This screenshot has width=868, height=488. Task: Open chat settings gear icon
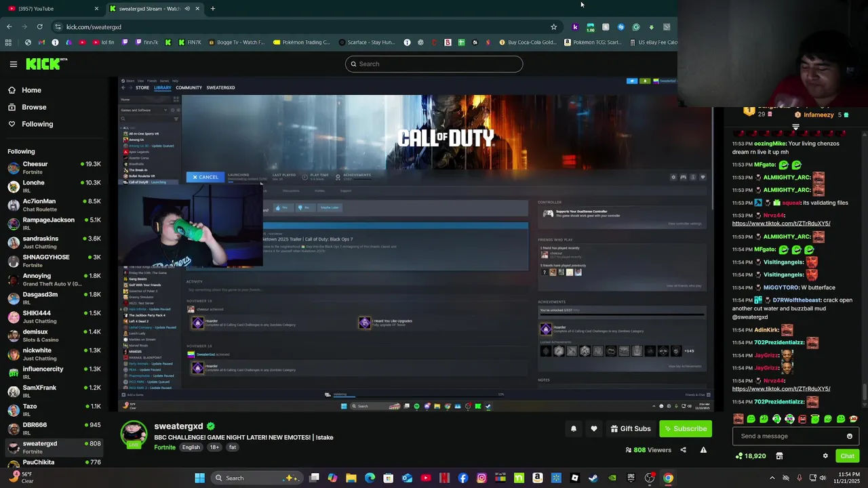coord(825,456)
